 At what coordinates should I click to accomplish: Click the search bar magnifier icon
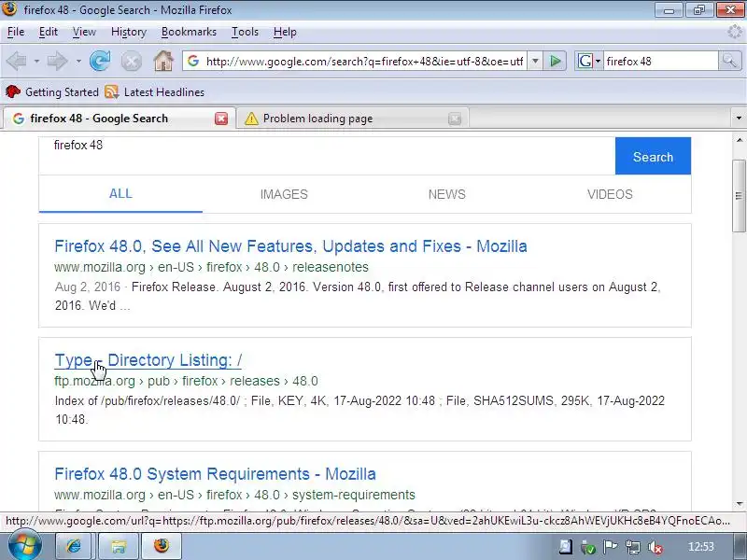pos(729,61)
